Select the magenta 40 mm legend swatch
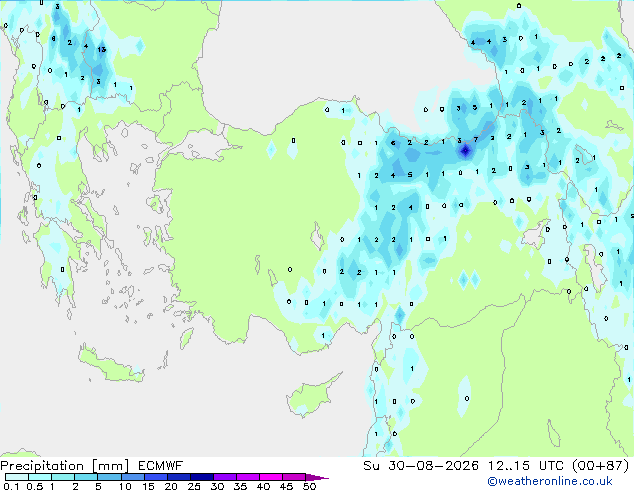The height and width of the screenshot is (490, 634). 271,477
